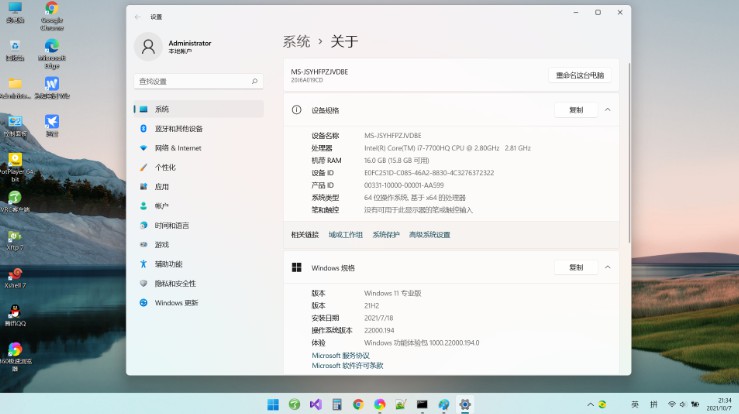
Task: Click the 拼 input method indicator
Action: pyautogui.click(x=654, y=404)
